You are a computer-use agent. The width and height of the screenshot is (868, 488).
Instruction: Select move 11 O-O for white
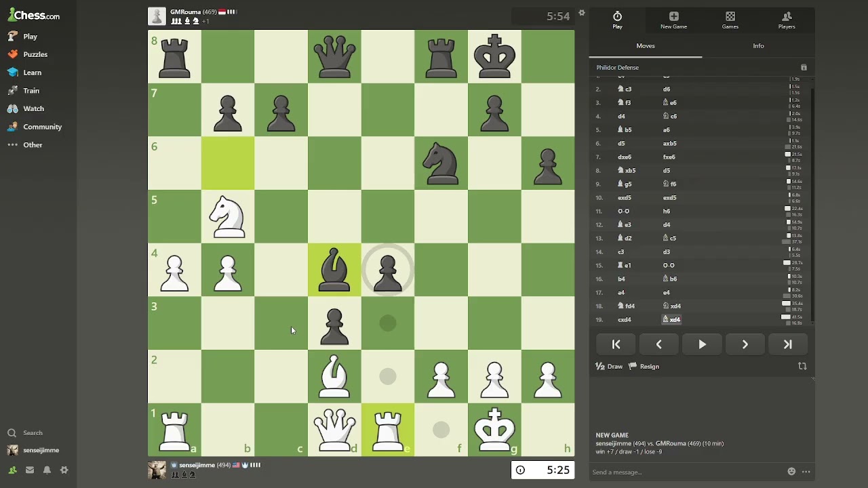pyautogui.click(x=623, y=211)
